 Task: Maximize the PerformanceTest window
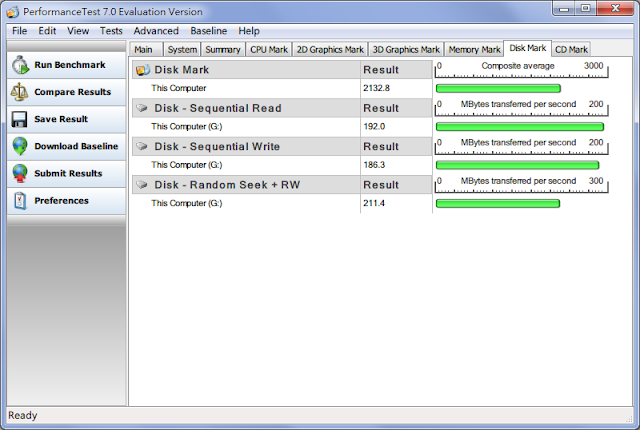585,9
